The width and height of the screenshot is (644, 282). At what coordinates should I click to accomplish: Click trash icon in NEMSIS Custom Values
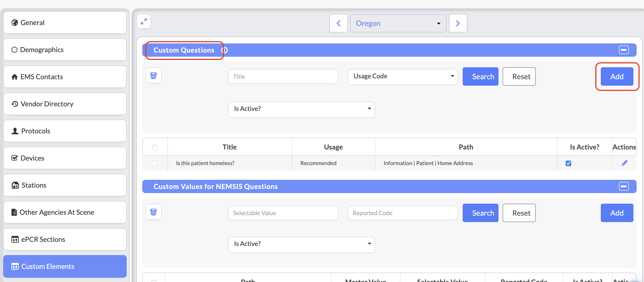click(153, 212)
